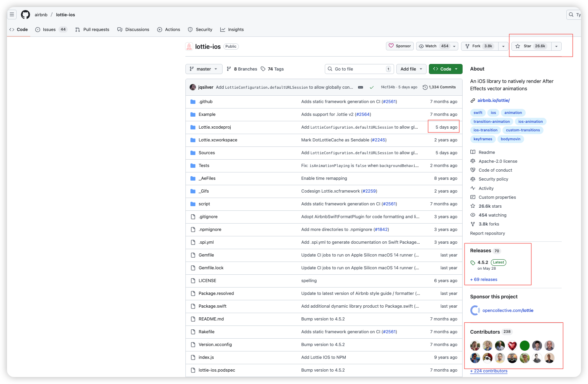This screenshot has width=588, height=384.
Task: Open pull request #2564 link
Action: [363, 114]
